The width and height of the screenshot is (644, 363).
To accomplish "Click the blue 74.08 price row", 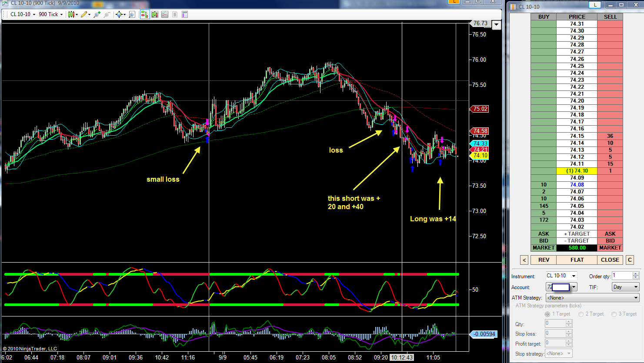I will pyautogui.click(x=577, y=185).
